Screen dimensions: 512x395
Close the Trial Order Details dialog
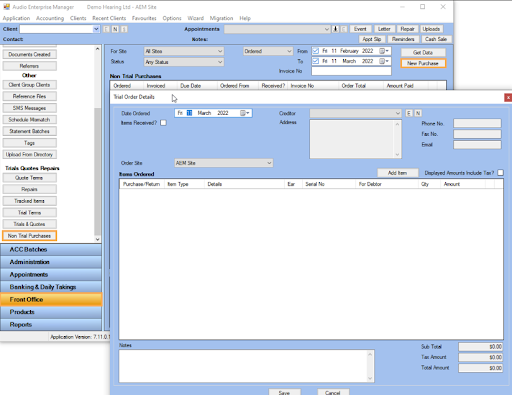[x=508, y=97]
